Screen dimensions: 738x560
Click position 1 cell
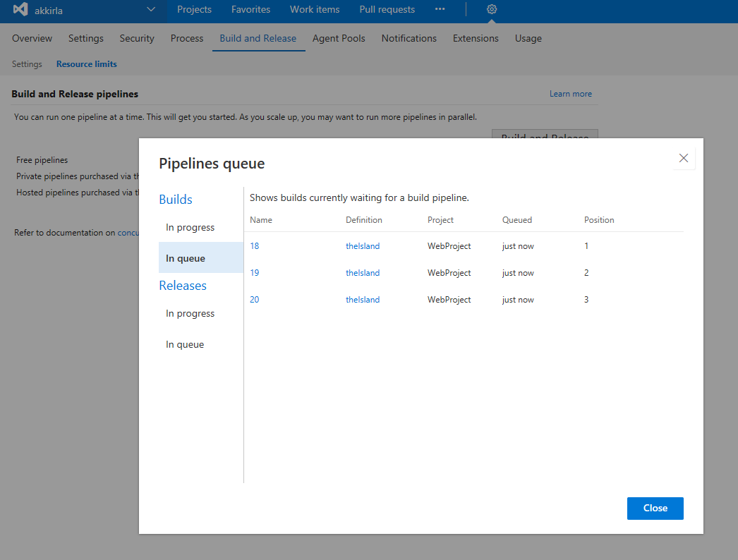(586, 246)
